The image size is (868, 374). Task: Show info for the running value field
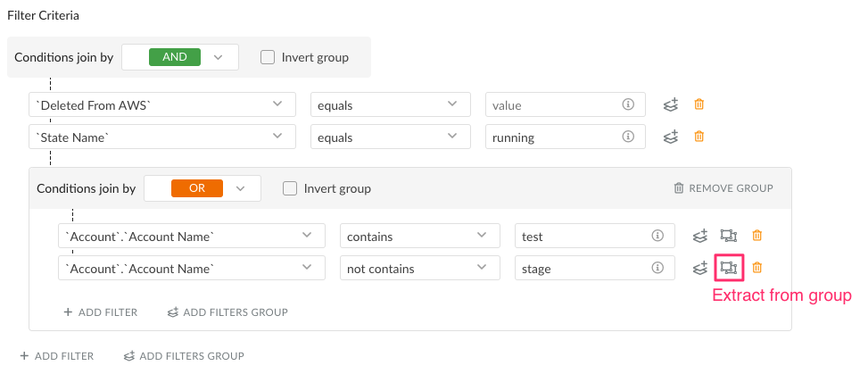pyautogui.click(x=628, y=137)
